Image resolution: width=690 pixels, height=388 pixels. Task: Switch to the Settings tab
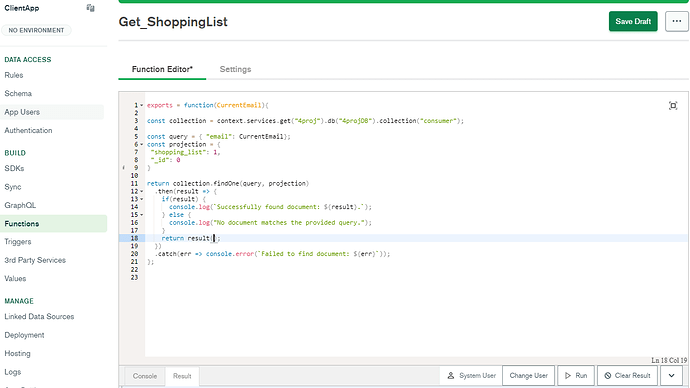coord(235,69)
